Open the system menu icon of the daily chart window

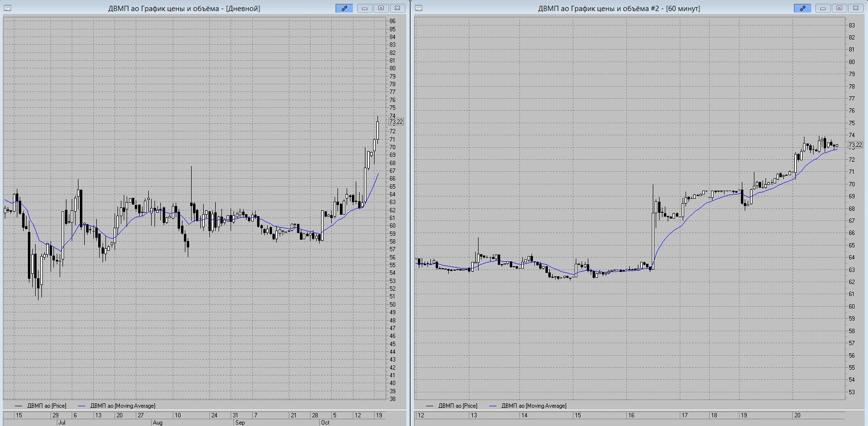click(7, 8)
